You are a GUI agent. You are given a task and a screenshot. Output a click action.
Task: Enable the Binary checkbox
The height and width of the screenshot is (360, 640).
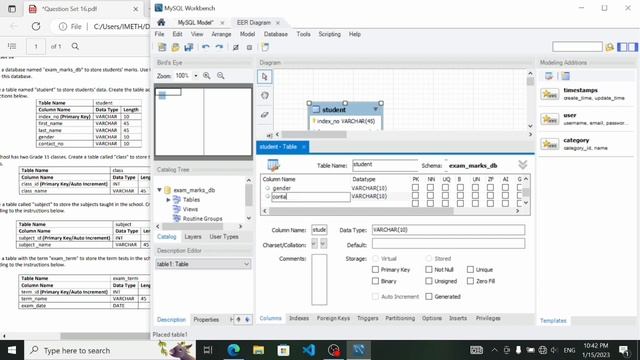tap(376, 281)
